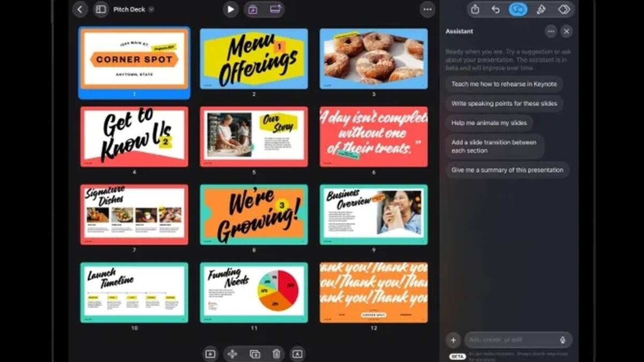Go back using the top-left chevron
Viewport: 644px width, 362px height.
coord(80,9)
